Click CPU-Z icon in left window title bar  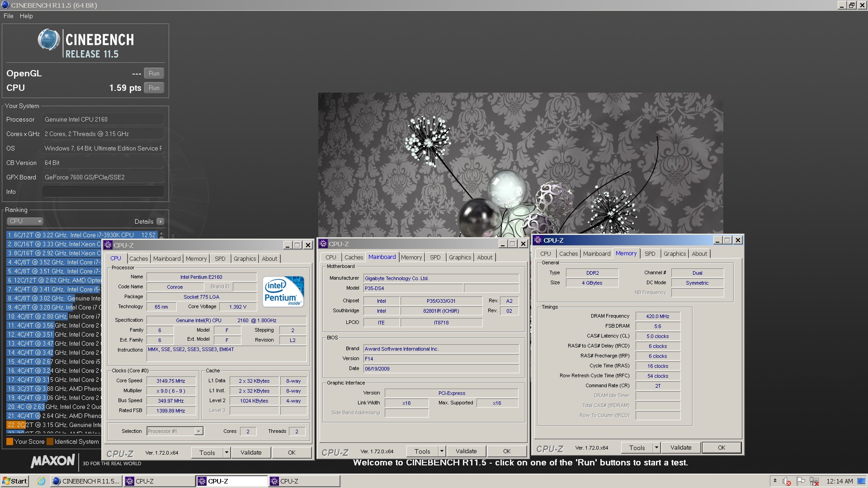[x=108, y=245]
